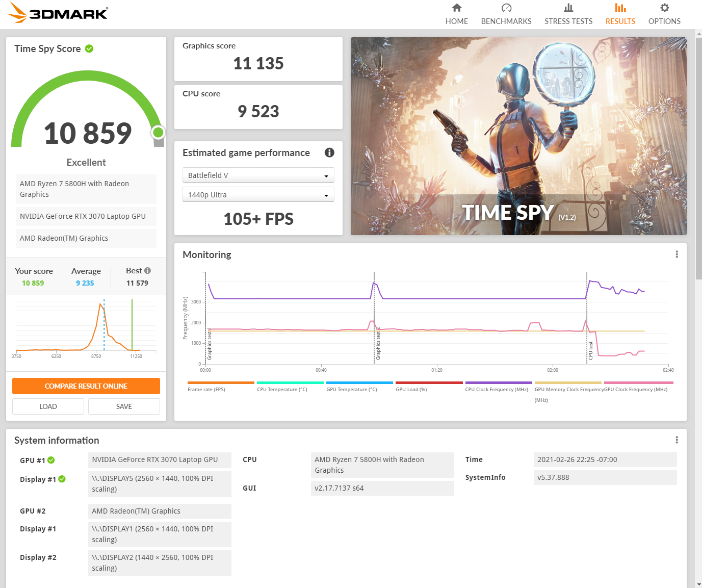Image resolution: width=702 pixels, height=588 pixels.
Task: Click the GUI version v2.17.7137 s64
Action: [382, 488]
